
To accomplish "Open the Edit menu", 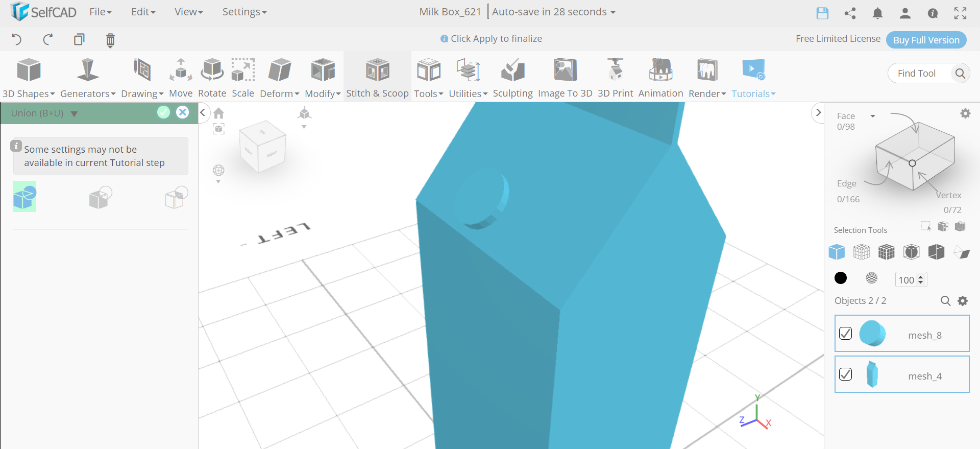I will pos(143,12).
